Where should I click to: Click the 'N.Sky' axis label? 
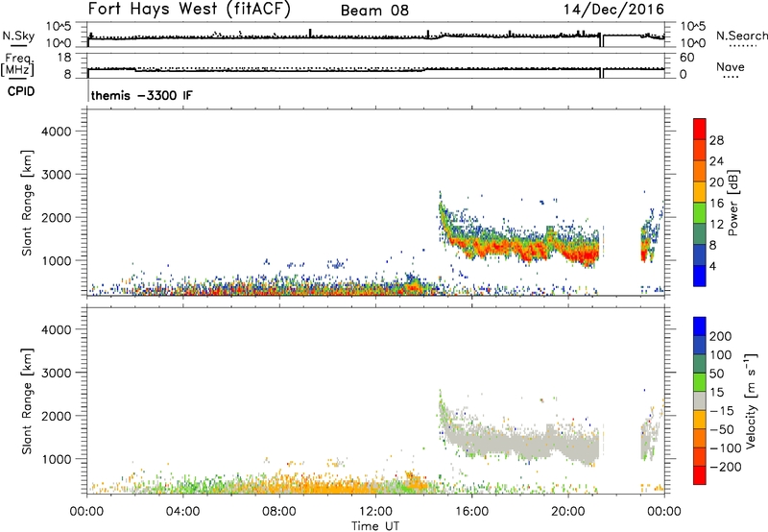pyautogui.click(x=18, y=36)
